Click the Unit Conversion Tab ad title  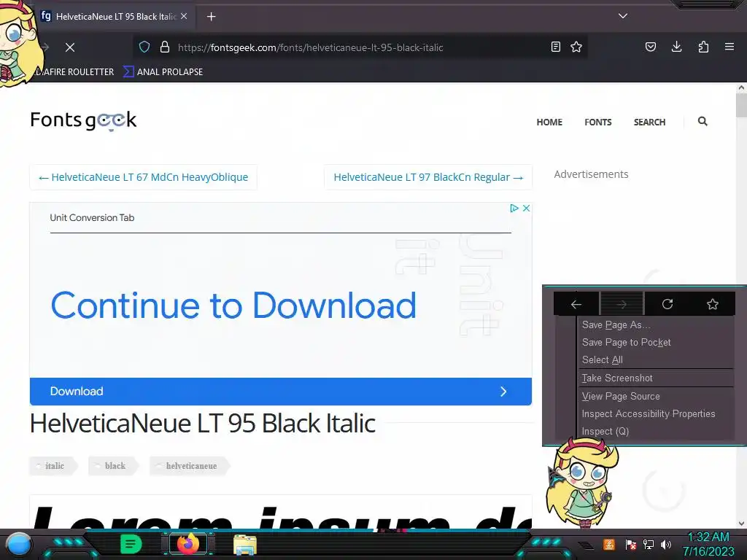(x=92, y=217)
